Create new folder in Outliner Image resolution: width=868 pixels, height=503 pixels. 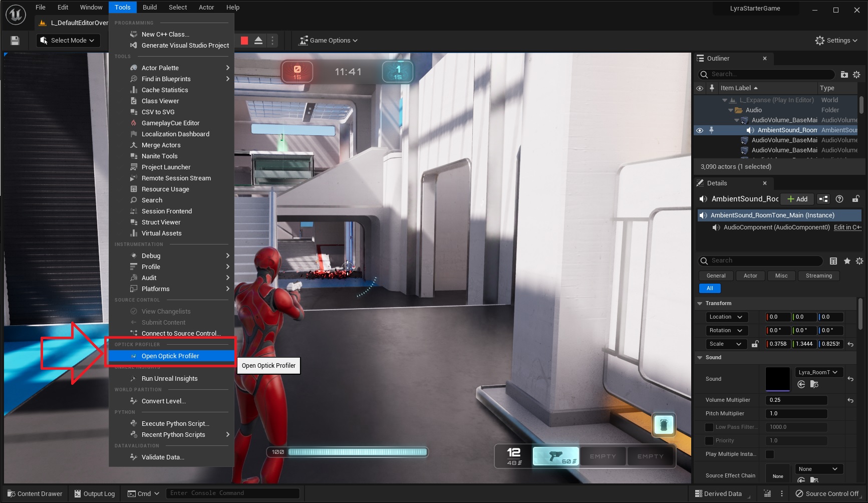844,75
